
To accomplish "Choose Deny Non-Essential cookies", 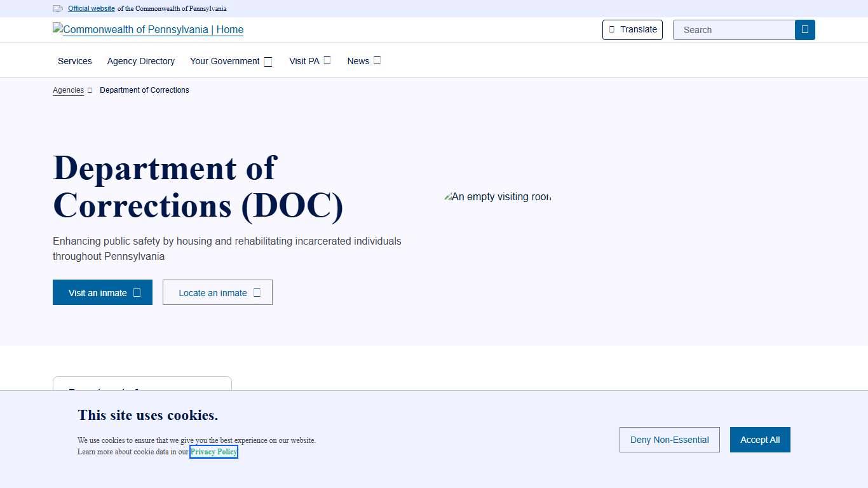I will 669,440.
